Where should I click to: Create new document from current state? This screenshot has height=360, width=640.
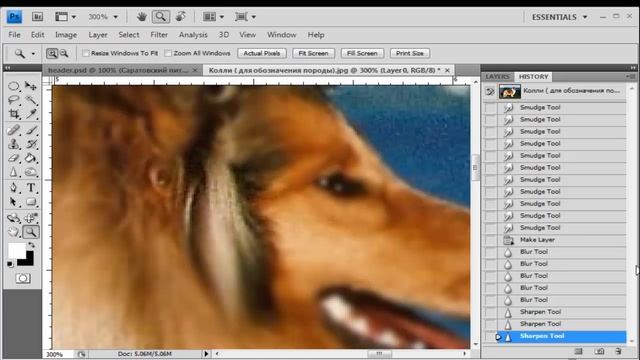click(578, 351)
